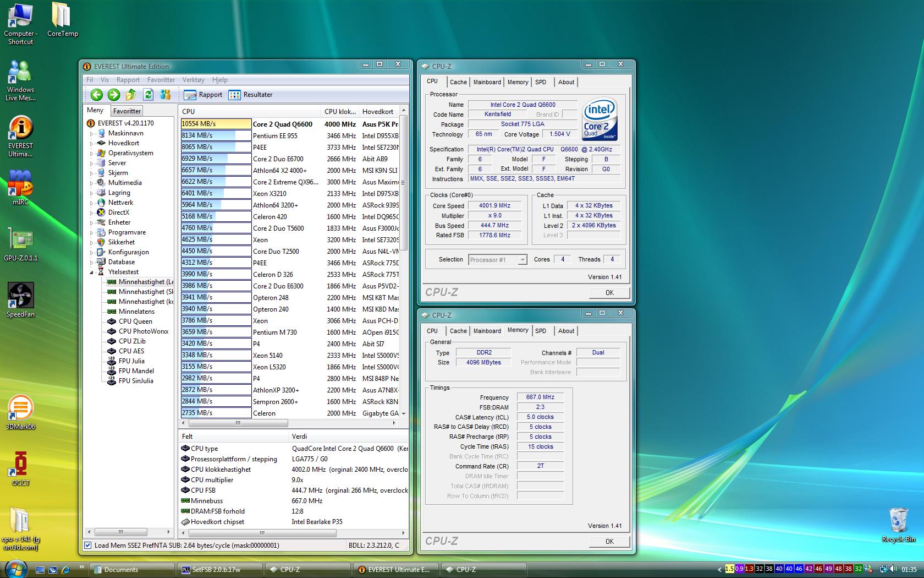
Task: Open the GPU-Z.0.1.1 desktop icon
Action: 20,244
